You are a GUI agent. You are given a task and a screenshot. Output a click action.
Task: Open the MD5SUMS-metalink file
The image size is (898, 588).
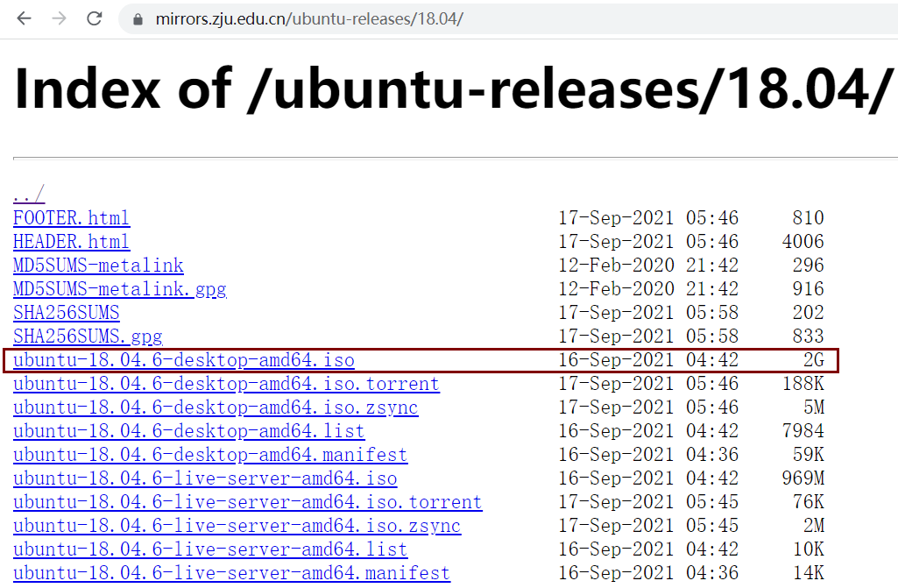tap(98, 265)
